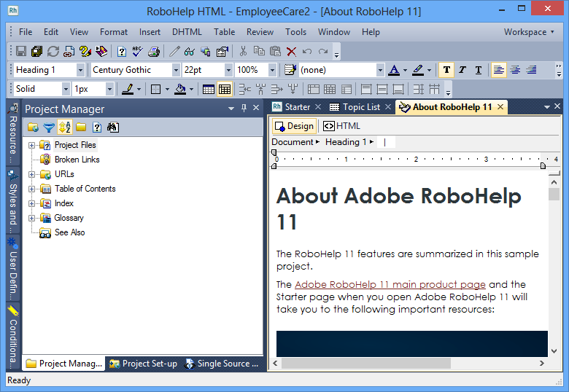Screen dimensions: 569x392
Task: Click the Print icon in the toolbar
Action: click(154, 52)
